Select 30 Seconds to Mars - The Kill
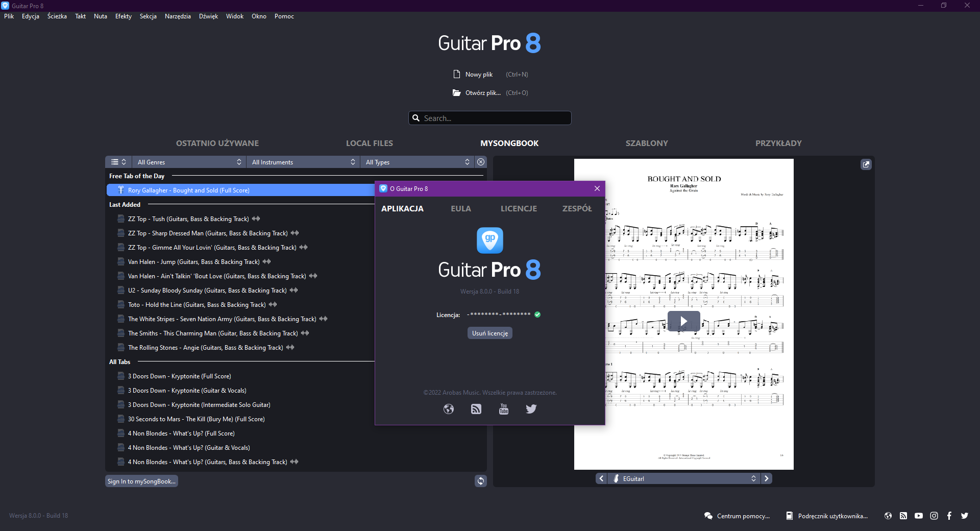The image size is (980, 531). tap(197, 419)
